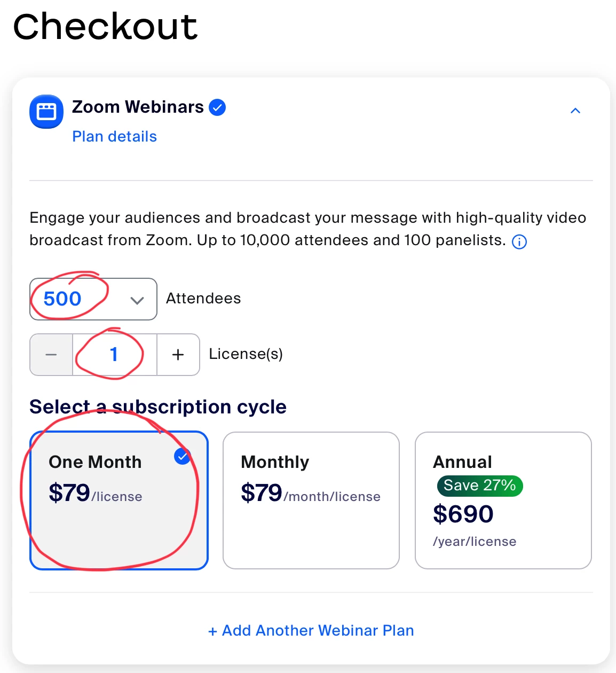Open the 500 Attendees dropdown
Image resolution: width=616 pixels, height=673 pixels.
93,299
